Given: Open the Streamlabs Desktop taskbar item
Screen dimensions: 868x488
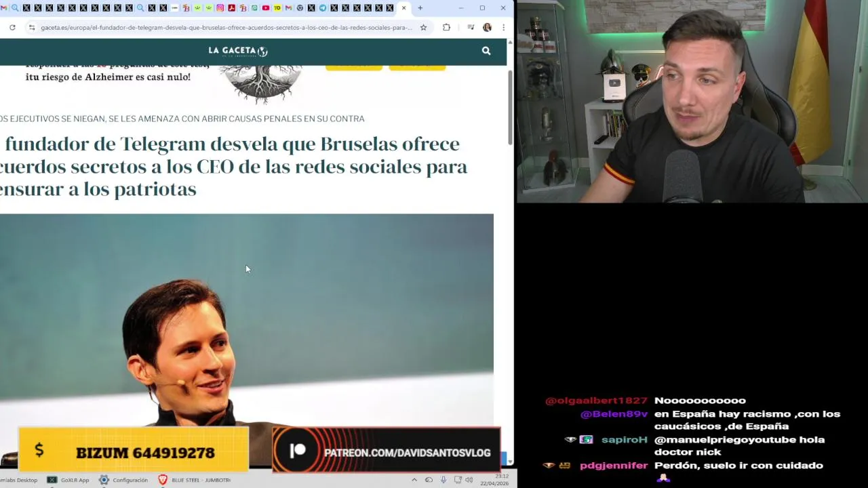Looking at the screenshot, I should [x=18, y=480].
